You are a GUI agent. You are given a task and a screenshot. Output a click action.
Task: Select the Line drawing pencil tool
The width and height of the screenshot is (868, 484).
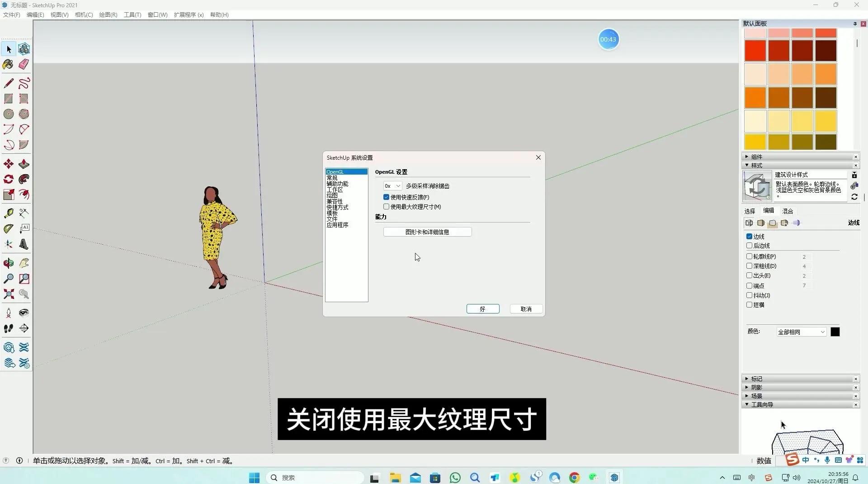coord(8,83)
